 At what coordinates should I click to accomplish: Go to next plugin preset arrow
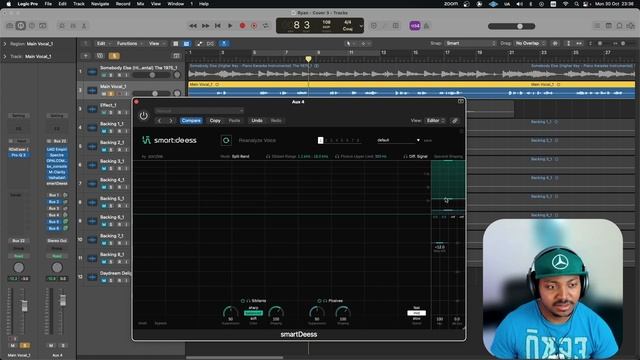click(x=171, y=121)
